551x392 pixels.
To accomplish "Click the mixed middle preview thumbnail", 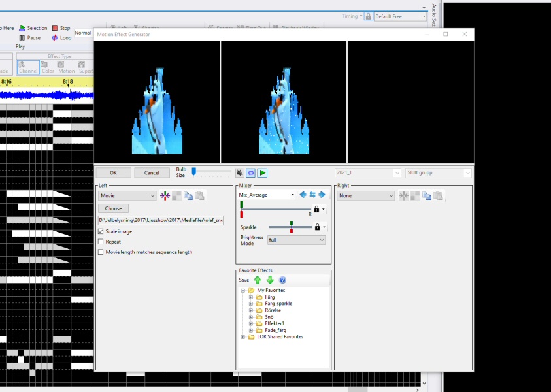I will click(x=284, y=102).
